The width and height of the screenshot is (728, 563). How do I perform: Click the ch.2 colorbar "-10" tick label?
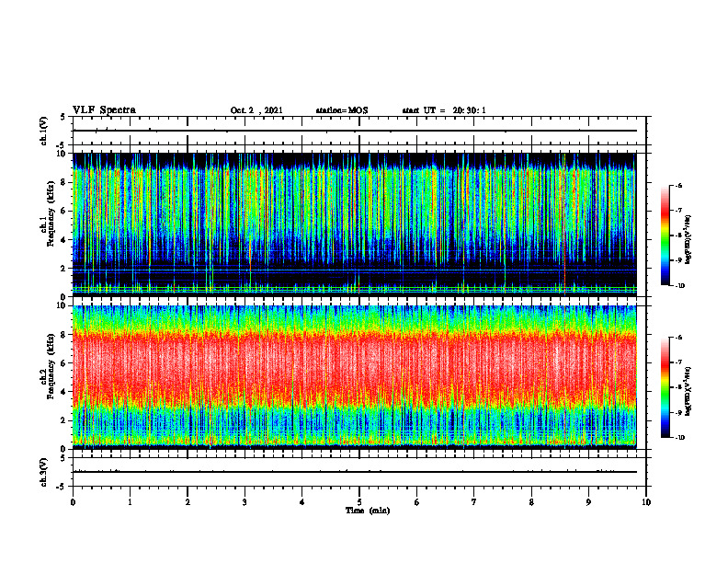680,438
